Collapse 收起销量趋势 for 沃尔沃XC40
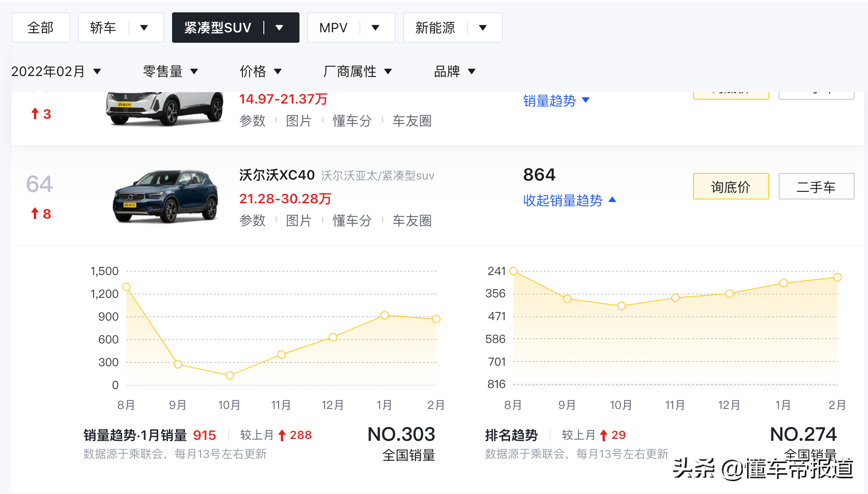The width and height of the screenshot is (868, 494). (x=569, y=200)
